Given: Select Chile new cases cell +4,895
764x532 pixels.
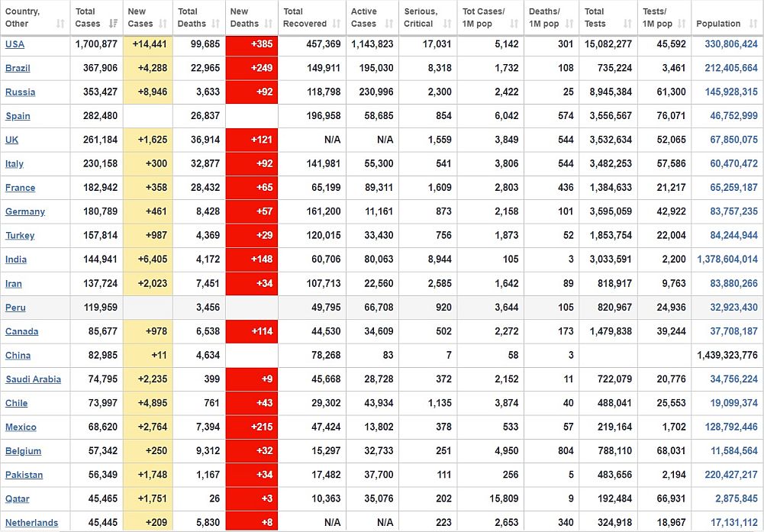Looking at the screenshot, I should click(x=147, y=403).
